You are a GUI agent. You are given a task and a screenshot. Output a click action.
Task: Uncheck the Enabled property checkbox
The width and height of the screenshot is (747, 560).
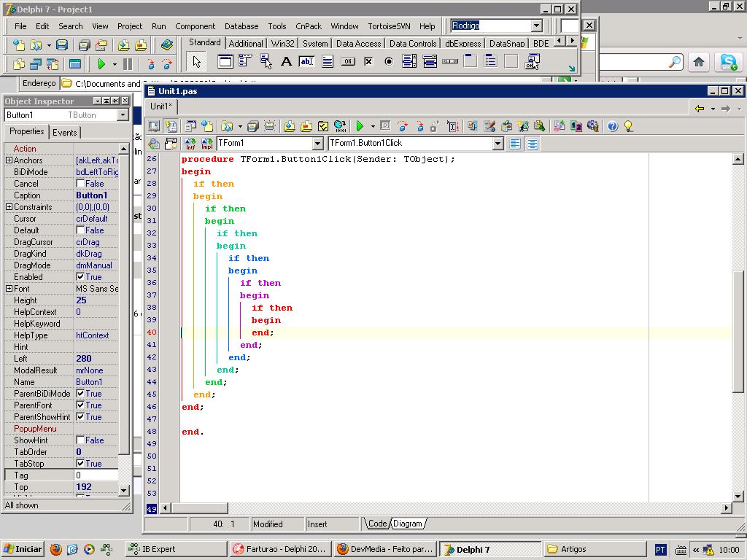click(x=81, y=277)
